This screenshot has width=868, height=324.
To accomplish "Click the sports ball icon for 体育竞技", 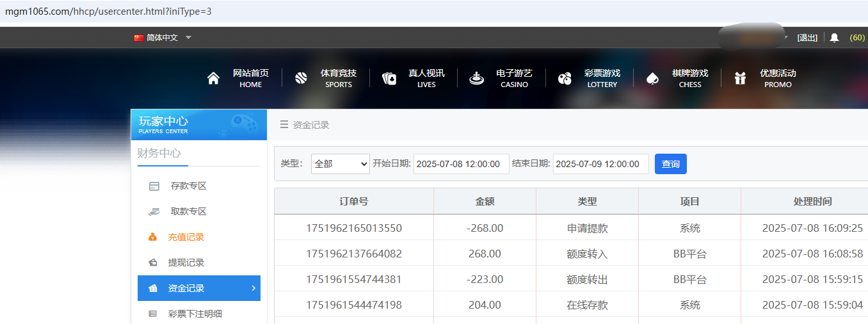I will (x=301, y=79).
